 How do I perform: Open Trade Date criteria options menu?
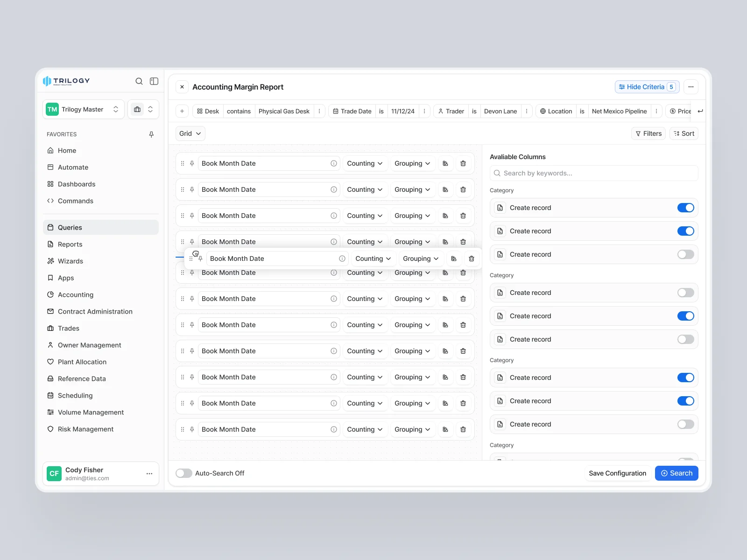coord(424,111)
